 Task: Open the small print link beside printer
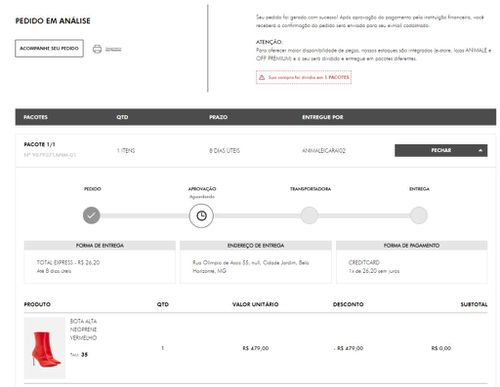coord(113,49)
